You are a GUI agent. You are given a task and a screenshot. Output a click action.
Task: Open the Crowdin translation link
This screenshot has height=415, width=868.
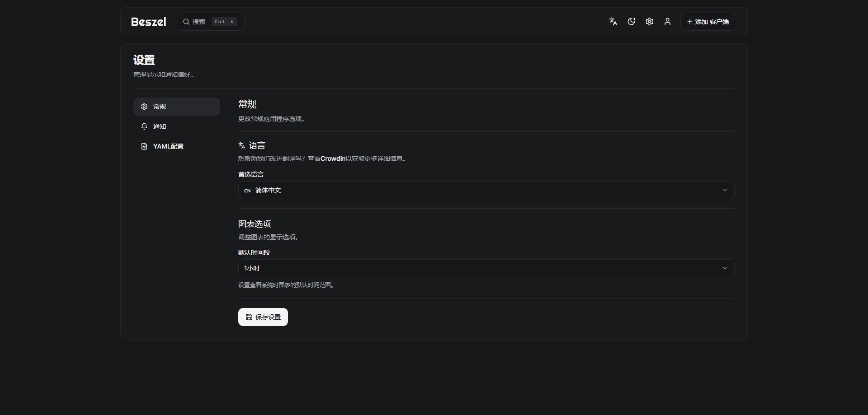(333, 159)
